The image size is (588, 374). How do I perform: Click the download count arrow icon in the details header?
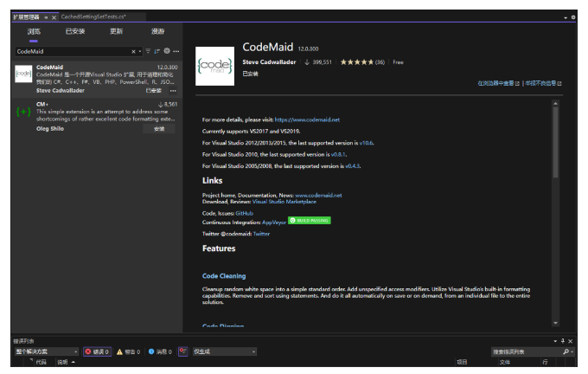coord(307,62)
